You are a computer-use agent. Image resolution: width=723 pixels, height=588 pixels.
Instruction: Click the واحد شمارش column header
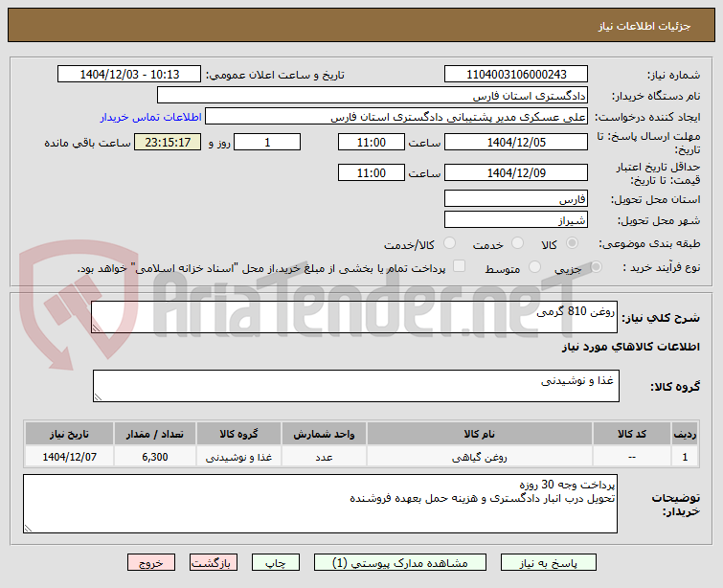[324, 434]
